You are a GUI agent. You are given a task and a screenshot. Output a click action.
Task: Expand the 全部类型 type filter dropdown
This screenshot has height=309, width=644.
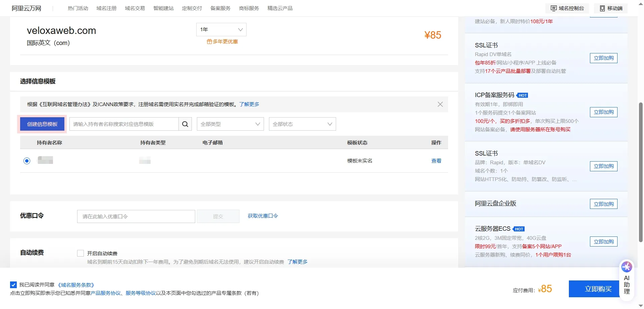230,124
